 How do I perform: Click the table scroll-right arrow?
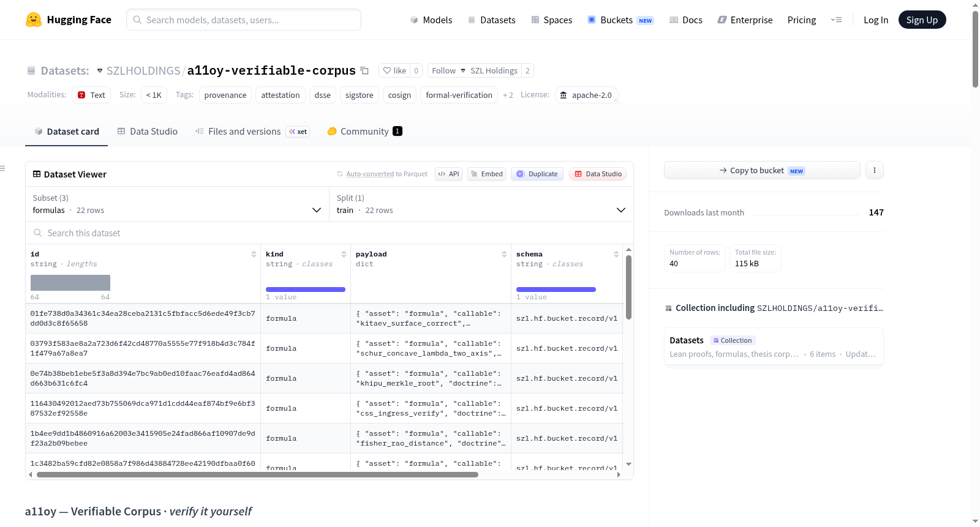pos(619,474)
